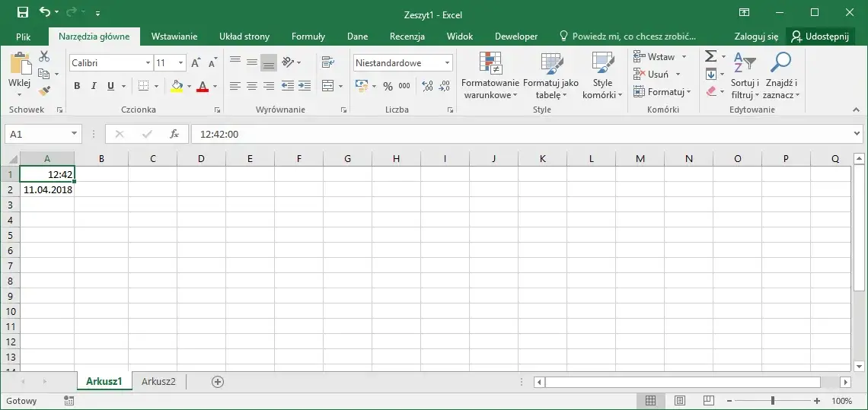The height and width of the screenshot is (410, 868).
Task: Click the Merge and Center icon
Action: click(328, 86)
